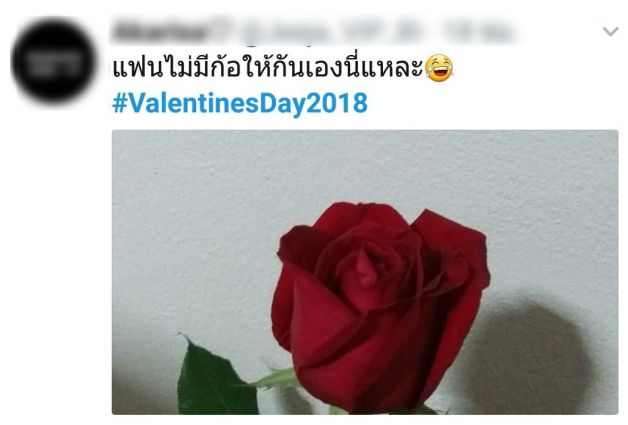This screenshot has width=628, height=425.
Task: Click the laughing-crying emoji in the tweet
Action: (439, 68)
